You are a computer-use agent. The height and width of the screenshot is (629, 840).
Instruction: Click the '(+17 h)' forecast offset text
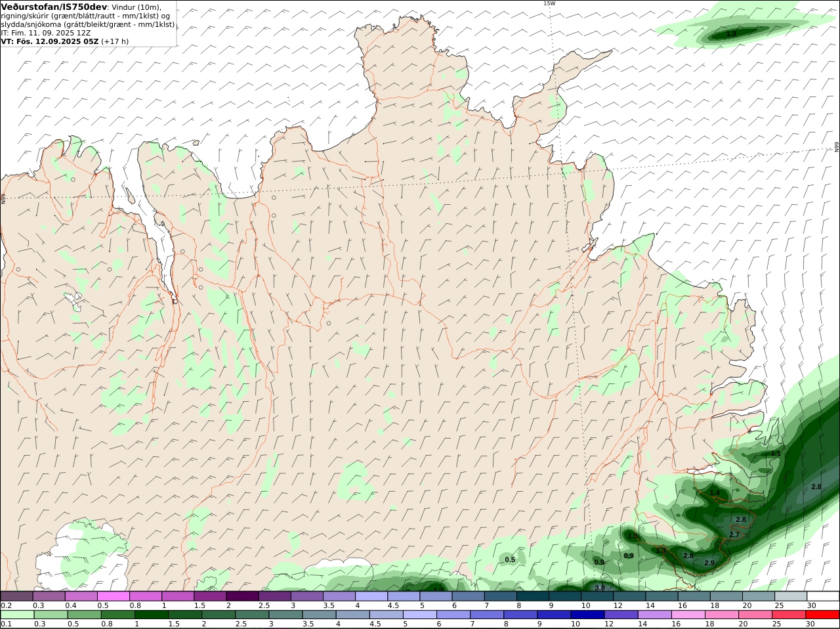(x=115, y=41)
